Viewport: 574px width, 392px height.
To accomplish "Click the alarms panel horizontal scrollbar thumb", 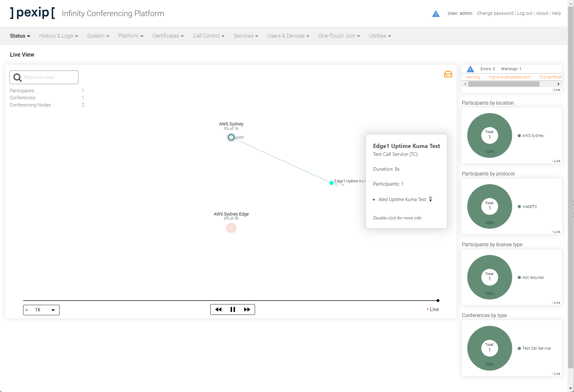I will (x=504, y=84).
